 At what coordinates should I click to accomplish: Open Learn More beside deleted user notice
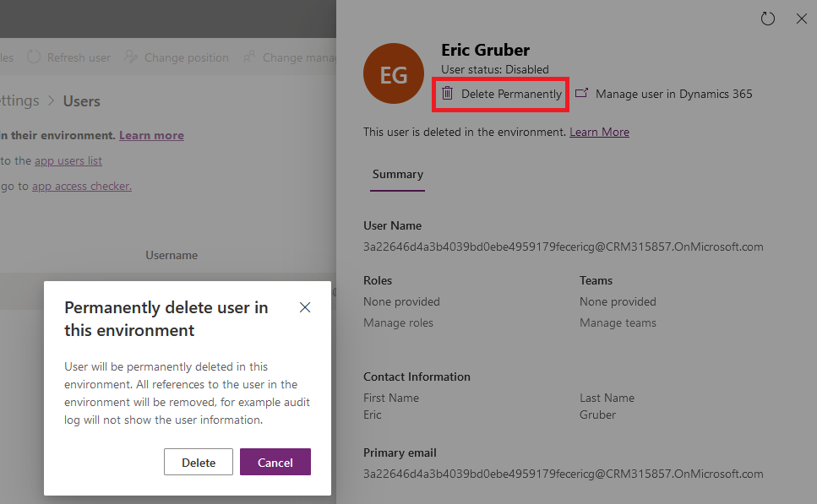pyautogui.click(x=599, y=132)
